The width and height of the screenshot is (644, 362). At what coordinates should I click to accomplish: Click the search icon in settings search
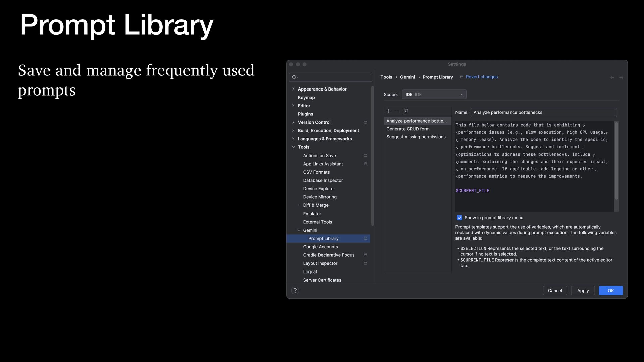tap(295, 77)
